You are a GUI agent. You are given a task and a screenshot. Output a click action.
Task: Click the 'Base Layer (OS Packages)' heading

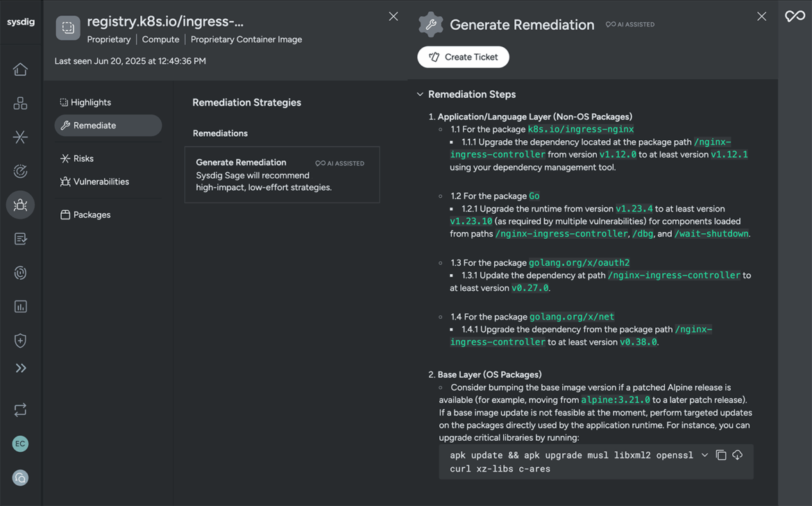coord(489,374)
